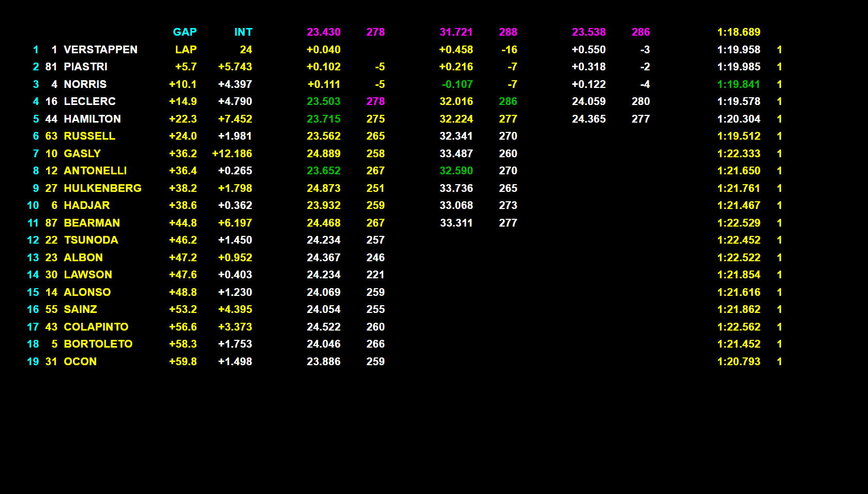This screenshot has width=868, height=494.
Task: Select HADJAR driver name
Action: (x=86, y=205)
